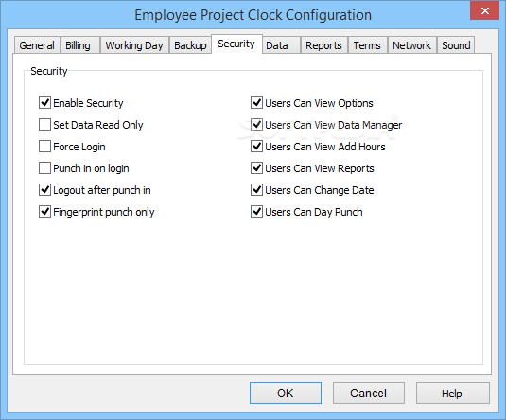Select the Backup tab
This screenshot has height=420, width=506.
(190, 45)
